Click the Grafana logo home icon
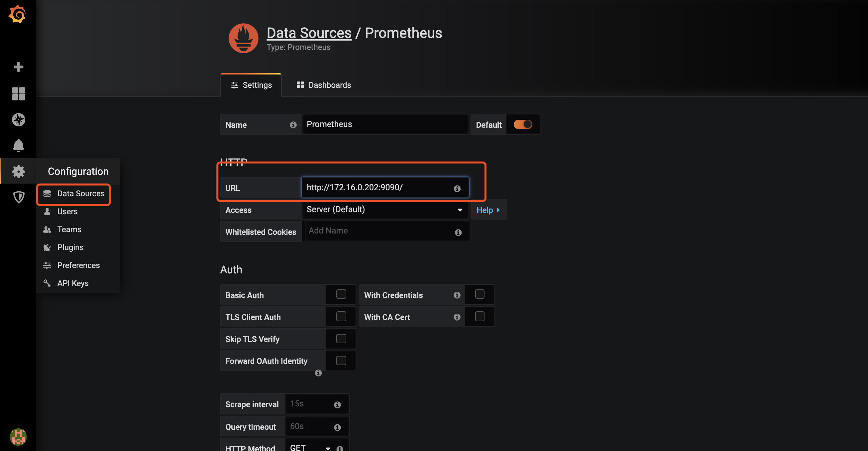 (18, 15)
